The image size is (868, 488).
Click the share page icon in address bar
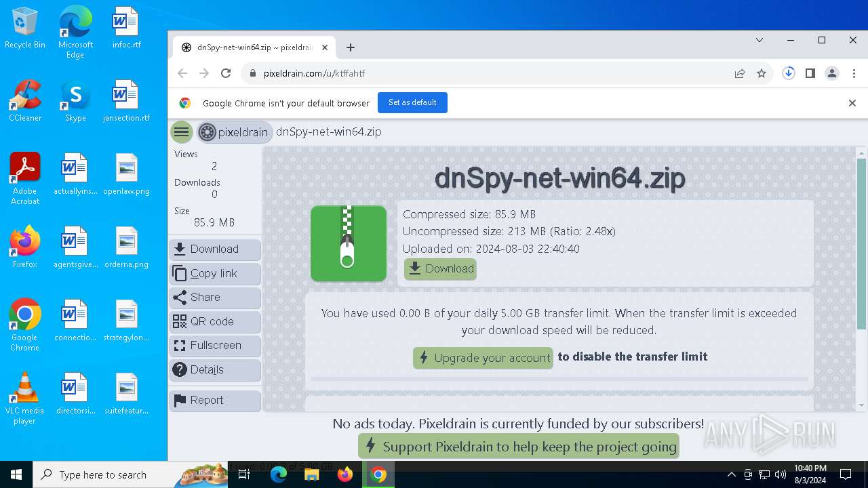740,73
